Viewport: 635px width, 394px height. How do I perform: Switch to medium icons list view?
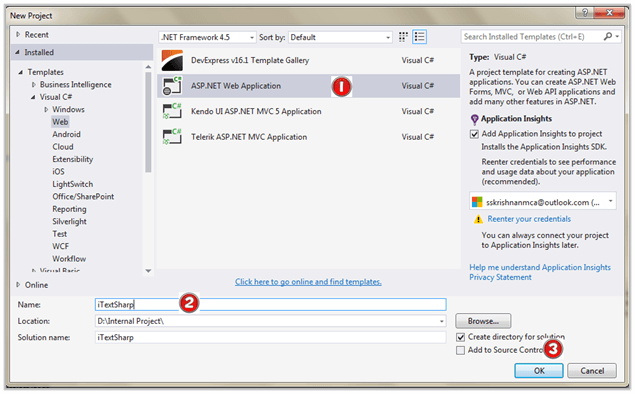click(420, 37)
